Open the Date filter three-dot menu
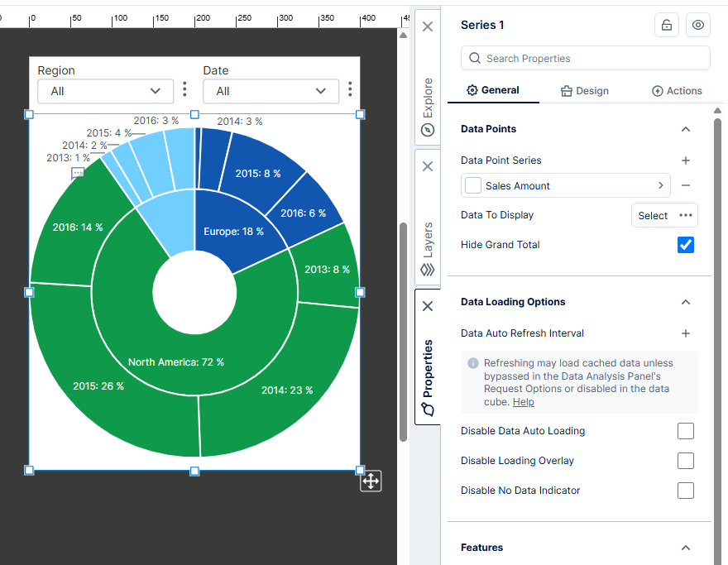The width and height of the screenshot is (728, 565). coord(350,89)
